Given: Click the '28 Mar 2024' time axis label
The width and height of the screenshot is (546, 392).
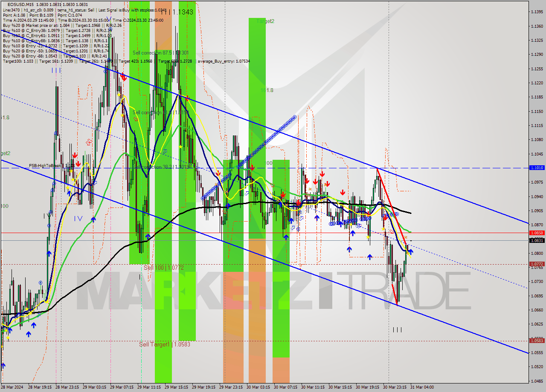Looking at the screenshot, I should tap(12, 387).
